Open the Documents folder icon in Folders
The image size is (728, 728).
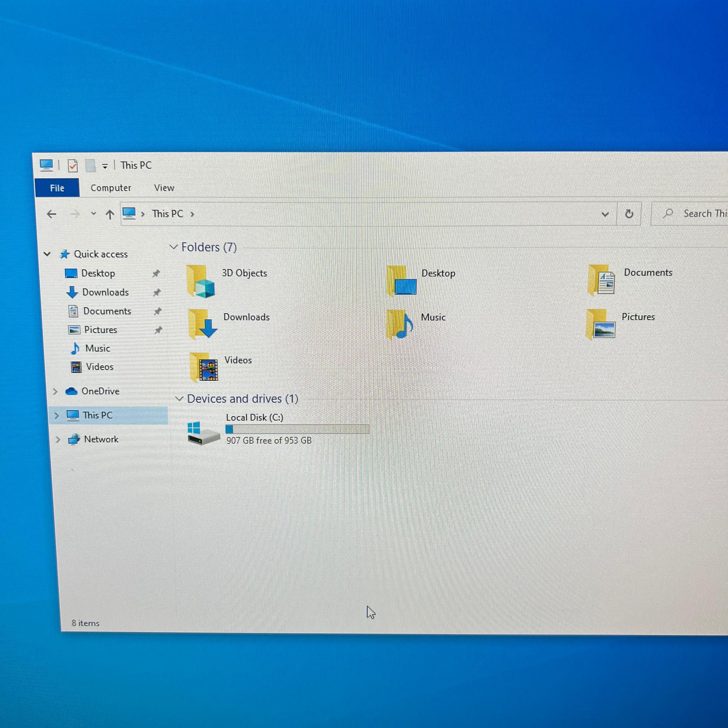coord(601,280)
